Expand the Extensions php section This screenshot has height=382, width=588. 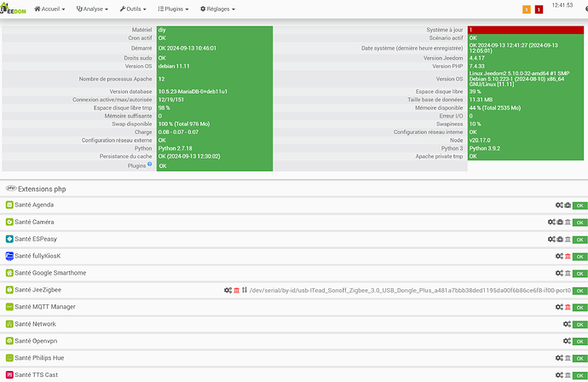[x=36, y=188]
